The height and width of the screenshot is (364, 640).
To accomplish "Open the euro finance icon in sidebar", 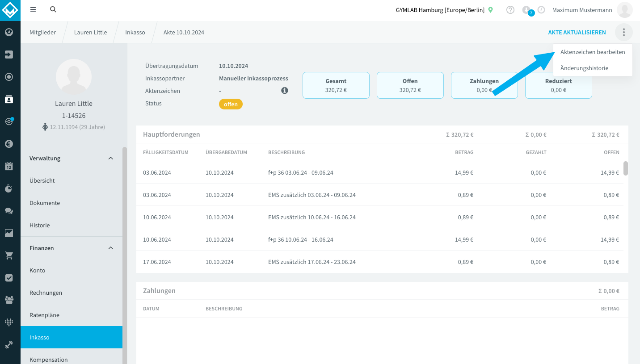I will coord(9,144).
